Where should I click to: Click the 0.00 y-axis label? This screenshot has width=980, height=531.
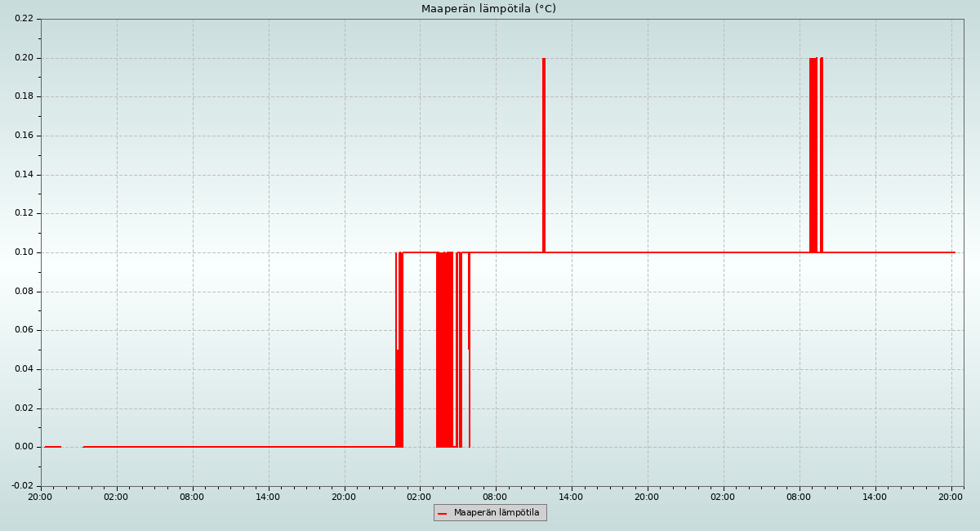coord(24,447)
